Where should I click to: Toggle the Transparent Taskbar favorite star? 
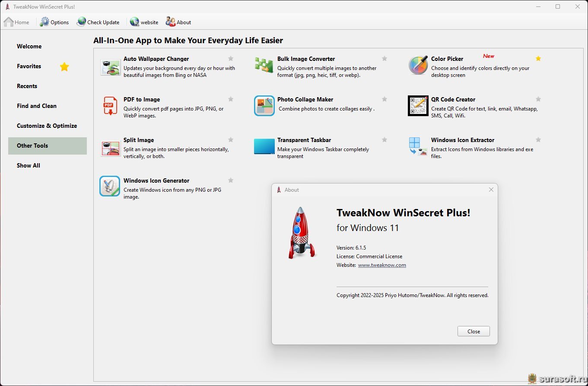pyautogui.click(x=385, y=140)
